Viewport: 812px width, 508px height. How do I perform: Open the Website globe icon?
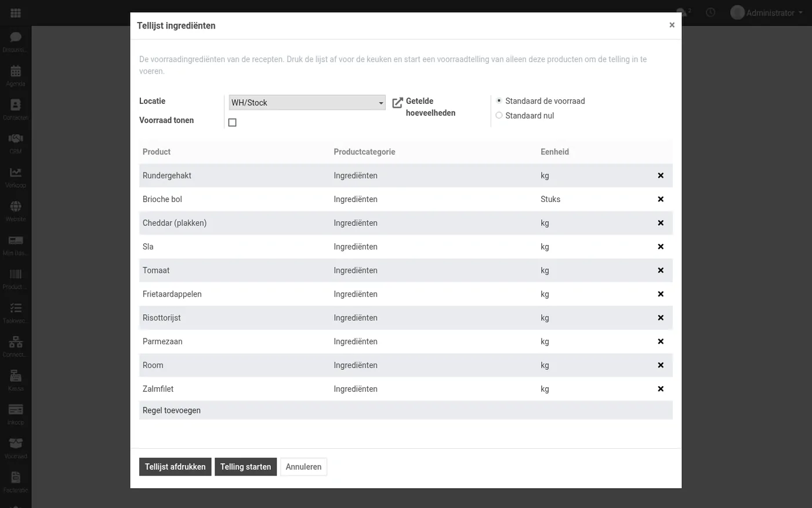click(x=16, y=211)
